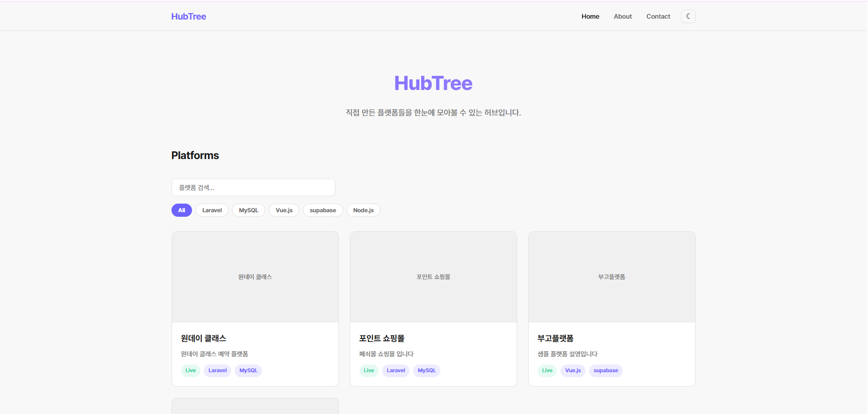The width and height of the screenshot is (868, 414).
Task: Apply the Vue.js filter chip
Action: [x=284, y=210]
